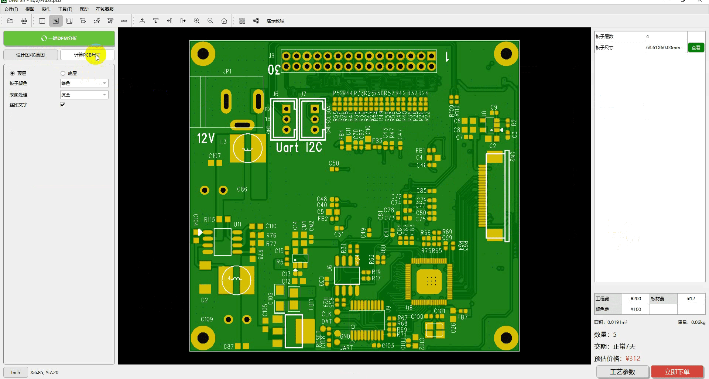Click the small unit button in the status bar

point(15,372)
